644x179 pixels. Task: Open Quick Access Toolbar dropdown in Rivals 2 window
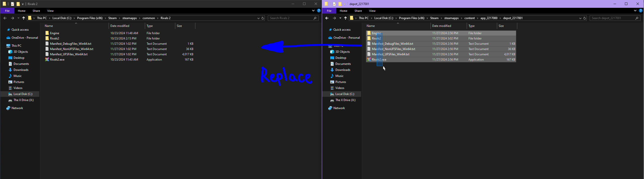(x=23, y=4)
